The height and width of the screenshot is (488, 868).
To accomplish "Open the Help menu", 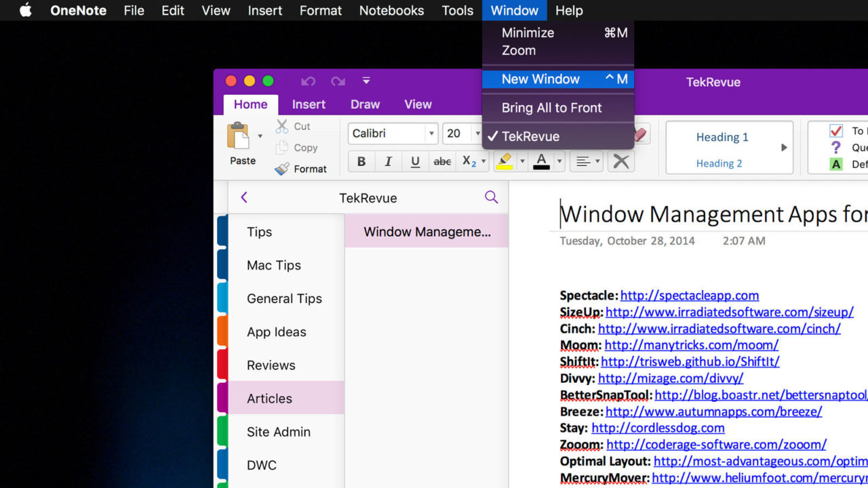I will coord(569,10).
